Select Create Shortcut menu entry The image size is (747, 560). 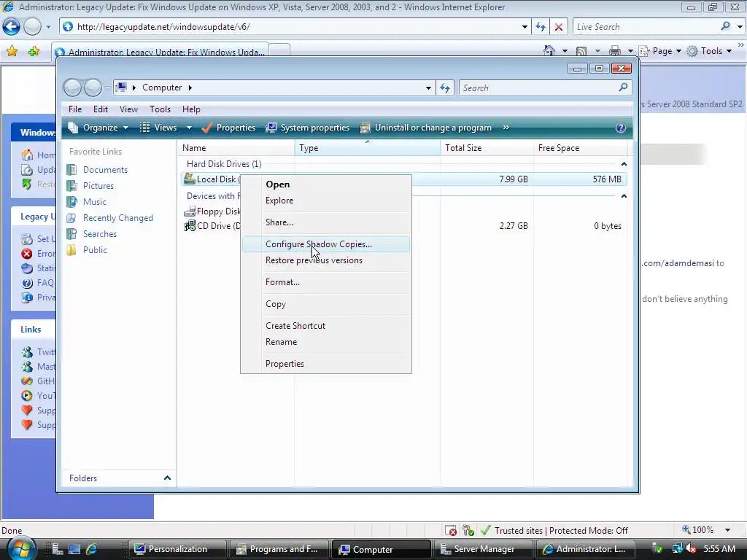[x=295, y=326]
